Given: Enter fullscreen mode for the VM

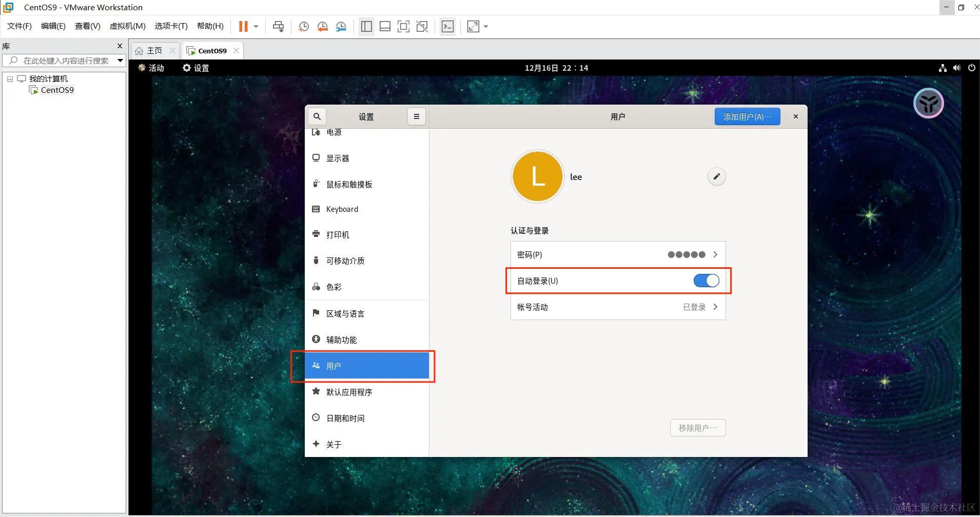Looking at the screenshot, I should click(x=473, y=26).
